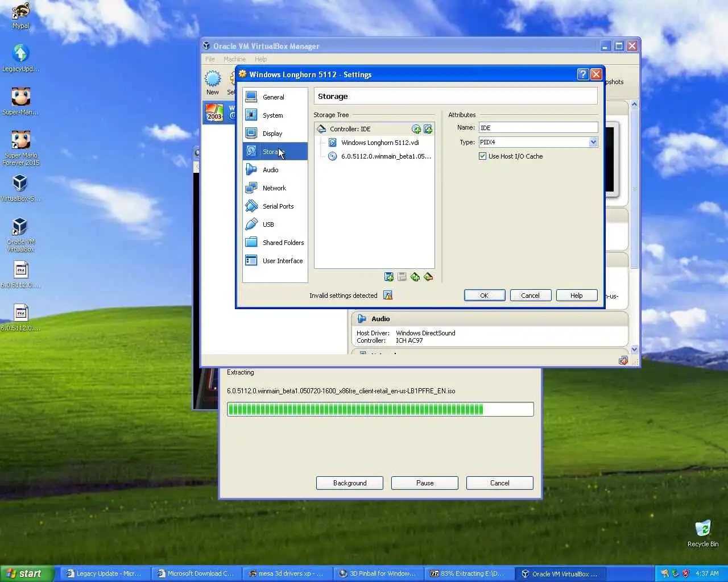Viewport: 728px width, 582px height.
Task: Open the Recycle Bin
Action: [x=703, y=533]
